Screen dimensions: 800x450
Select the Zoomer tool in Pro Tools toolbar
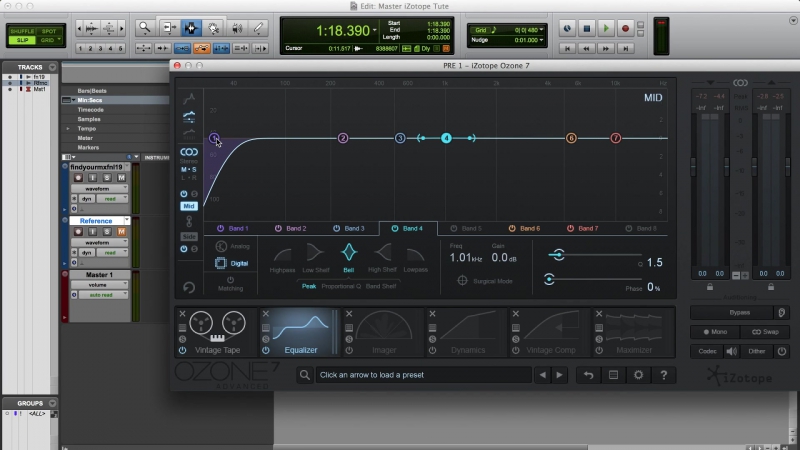click(x=145, y=28)
